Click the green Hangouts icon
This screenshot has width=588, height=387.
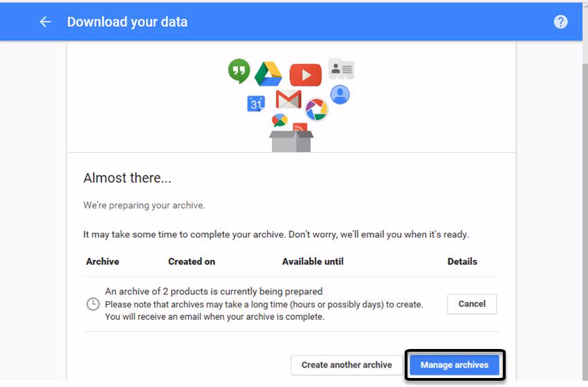pos(239,70)
